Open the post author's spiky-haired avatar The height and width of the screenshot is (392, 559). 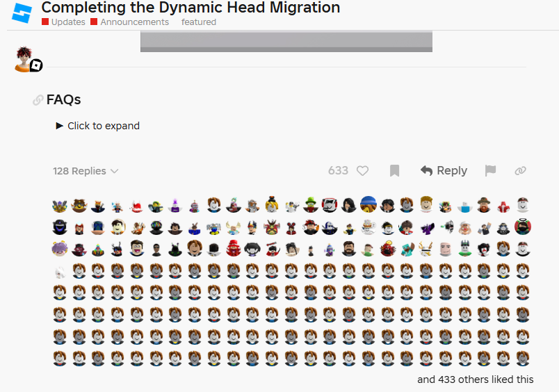tap(24, 59)
